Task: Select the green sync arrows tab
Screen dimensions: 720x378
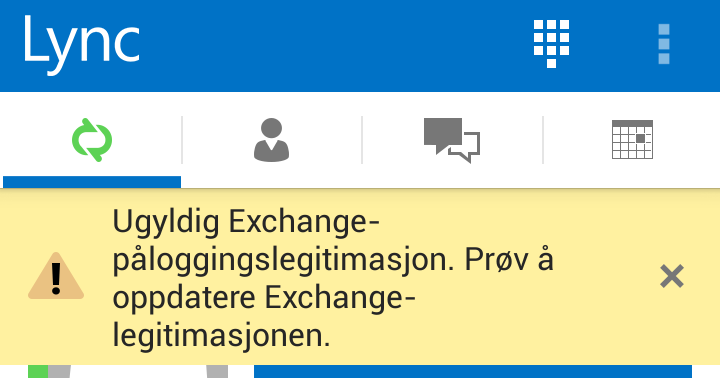Action: (x=92, y=140)
